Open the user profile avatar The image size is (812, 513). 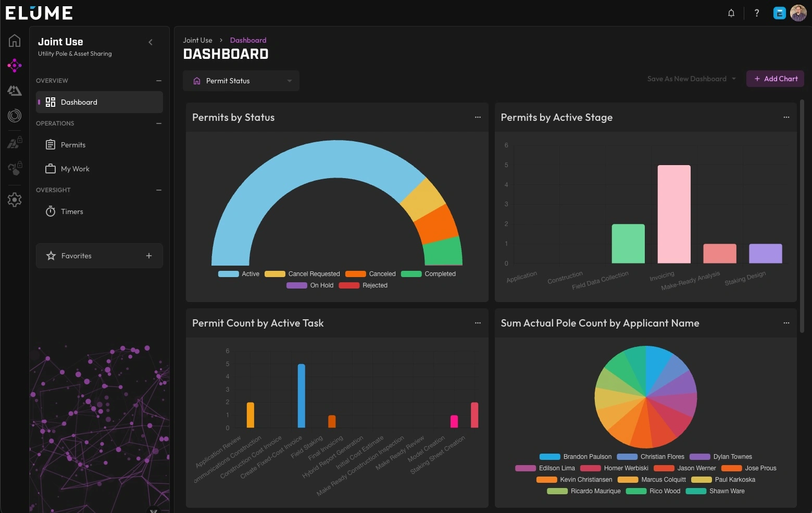[798, 13]
